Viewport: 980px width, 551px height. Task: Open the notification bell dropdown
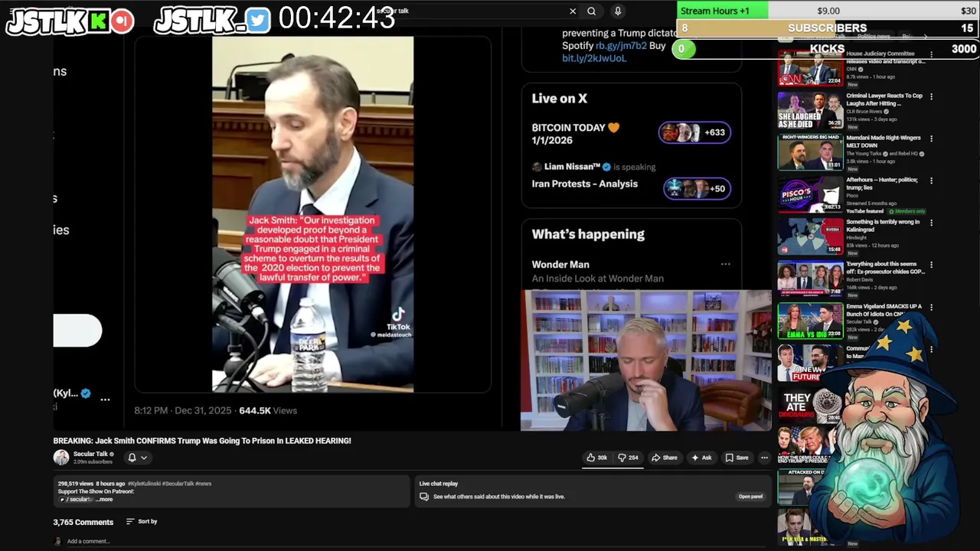(x=137, y=458)
